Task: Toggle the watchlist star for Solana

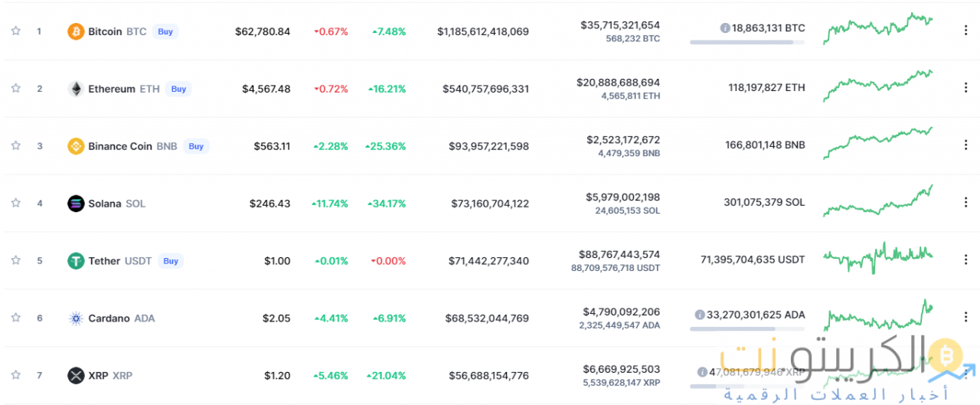Action: pos(15,203)
